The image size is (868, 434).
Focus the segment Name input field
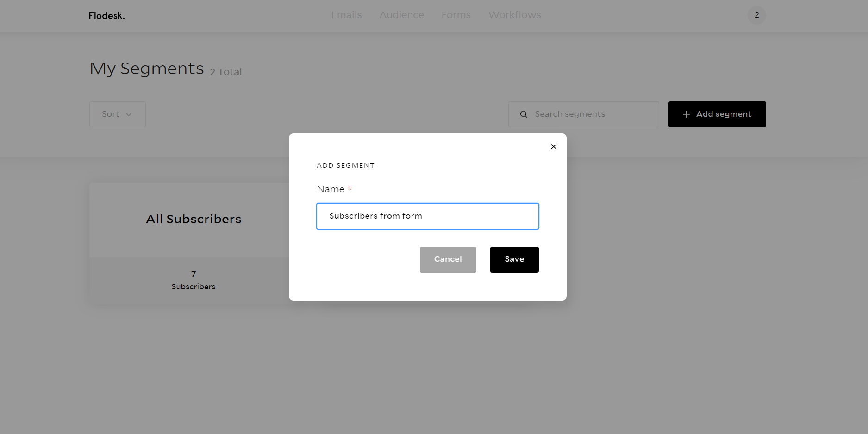(x=427, y=216)
